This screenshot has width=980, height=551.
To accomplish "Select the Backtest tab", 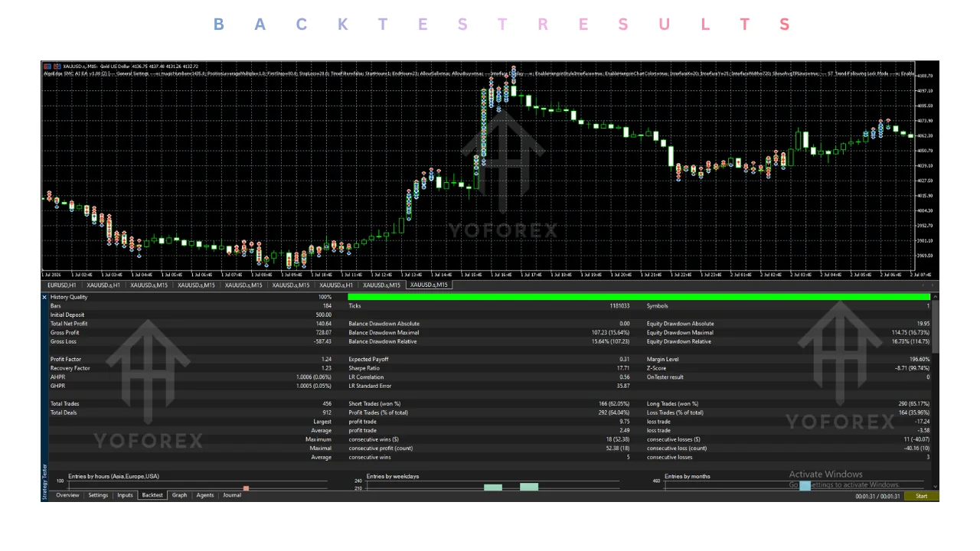I will [x=152, y=495].
